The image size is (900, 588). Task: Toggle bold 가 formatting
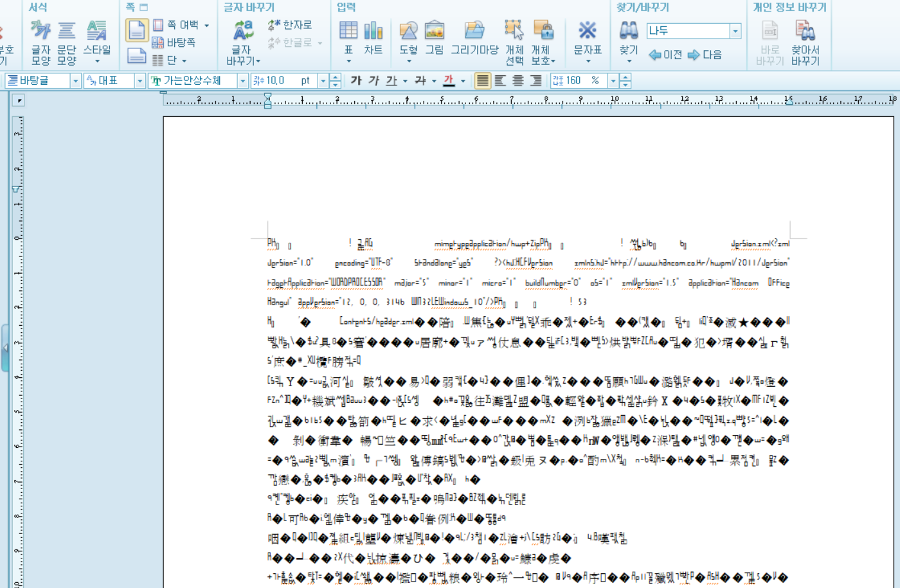pyautogui.click(x=356, y=80)
